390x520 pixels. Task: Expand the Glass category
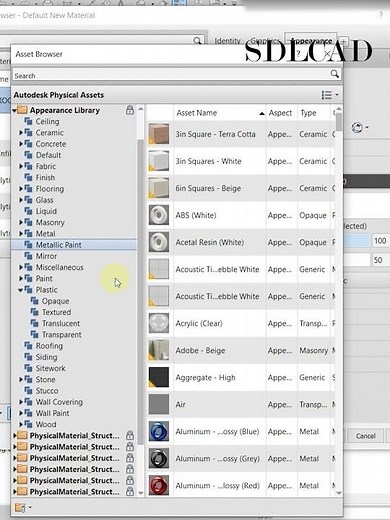[21, 200]
